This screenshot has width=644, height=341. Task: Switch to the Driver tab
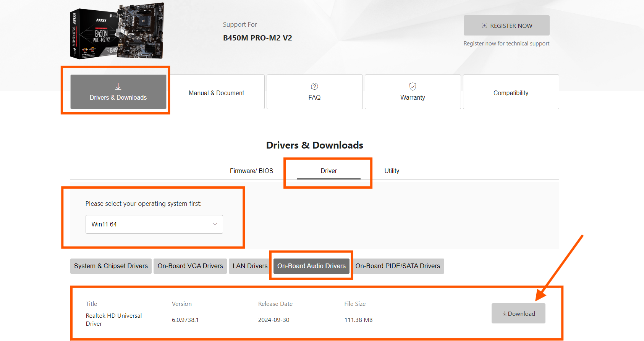click(x=329, y=171)
